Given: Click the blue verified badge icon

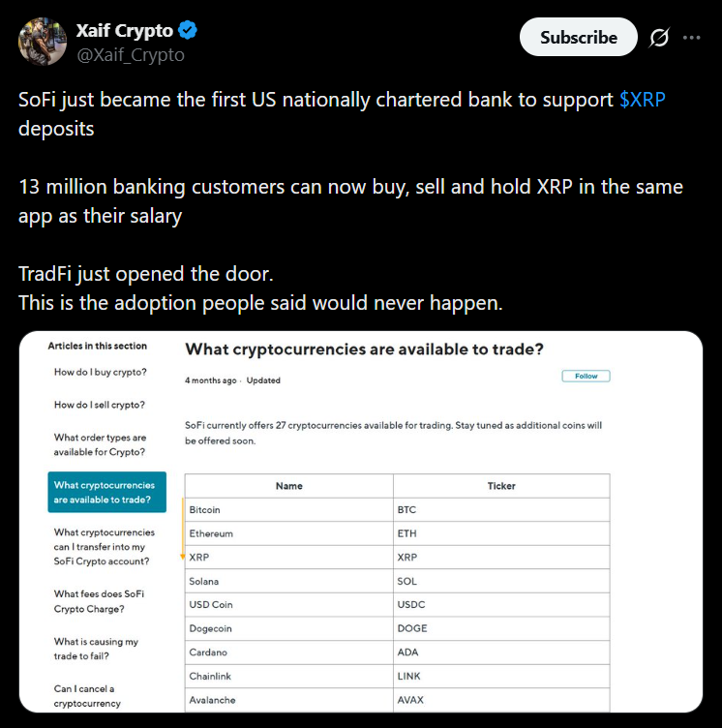Looking at the screenshot, I should point(188,30).
